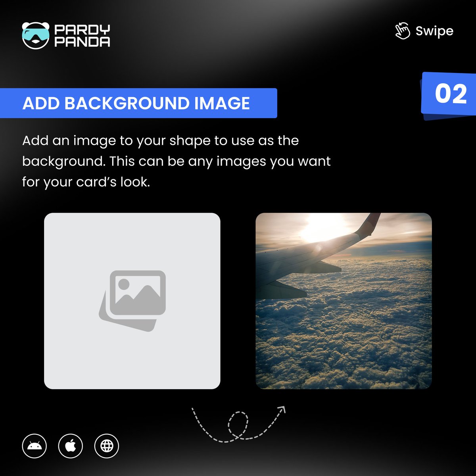Click the 'Swipe' text label
The image size is (476, 476).
coord(434,31)
